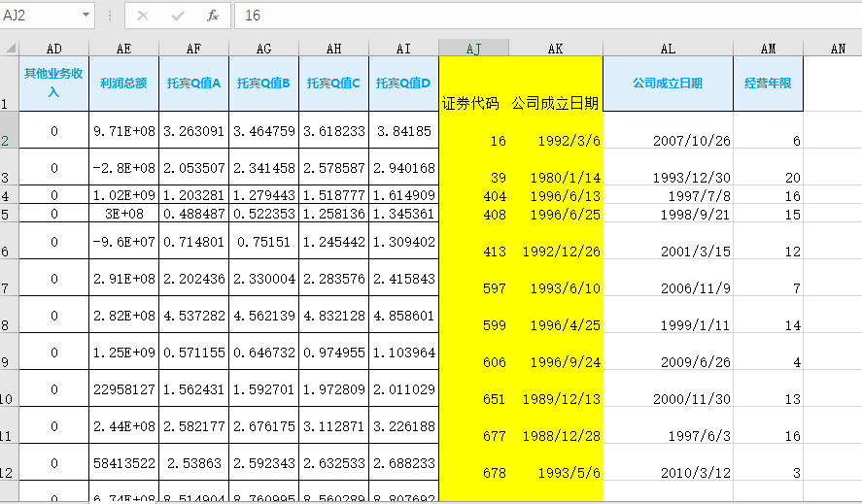Screen dimensions: 862x504
Task: Select security code cell 404
Action: click(x=473, y=194)
